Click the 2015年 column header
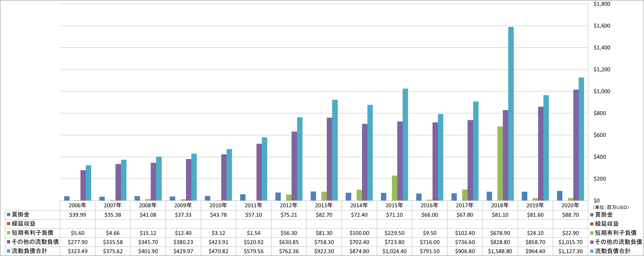Screen dimensions: 644x256 point(394,205)
